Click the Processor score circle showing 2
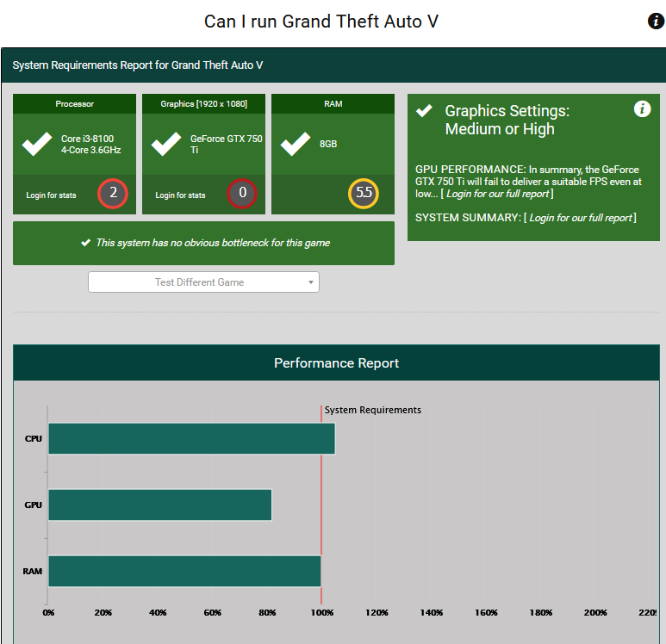Image resolution: width=666 pixels, height=644 pixels. click(x=113, y=194)
